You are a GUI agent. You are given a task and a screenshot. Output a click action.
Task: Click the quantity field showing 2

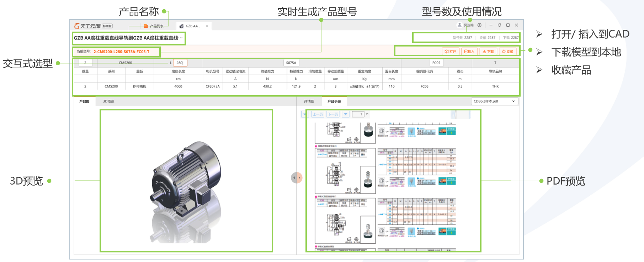(85, 63)
